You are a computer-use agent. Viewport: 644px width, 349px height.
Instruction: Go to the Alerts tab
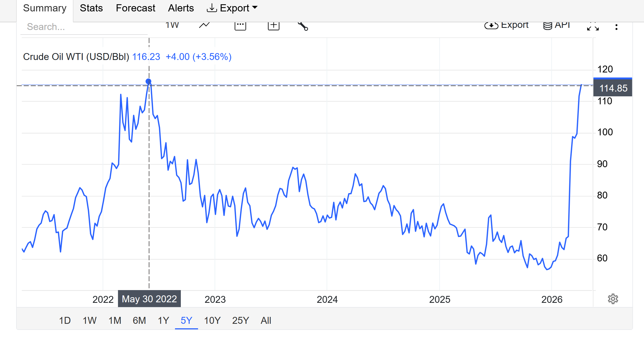pyautogui.click(x=181, y=8)
